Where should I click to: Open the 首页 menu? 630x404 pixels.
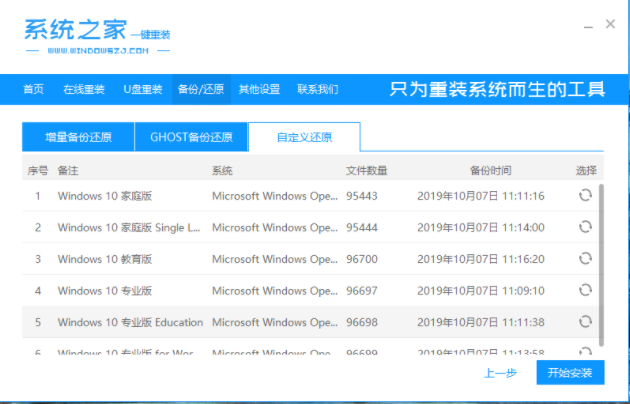[x=34, y=89]
